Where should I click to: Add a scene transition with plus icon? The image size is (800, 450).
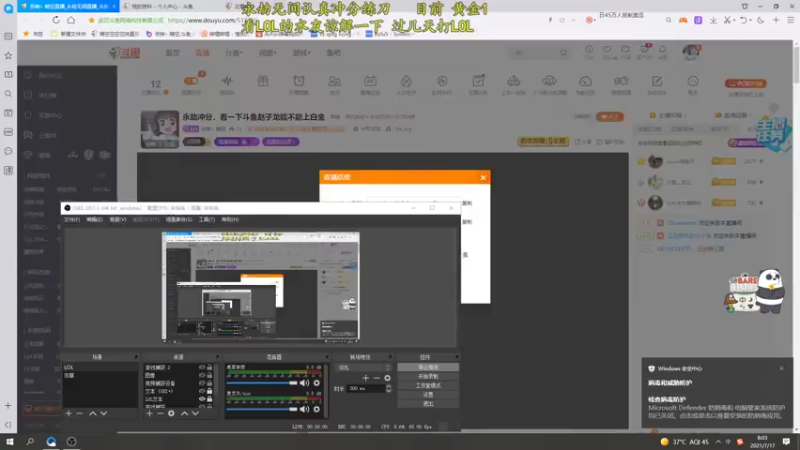pos(365,378)
